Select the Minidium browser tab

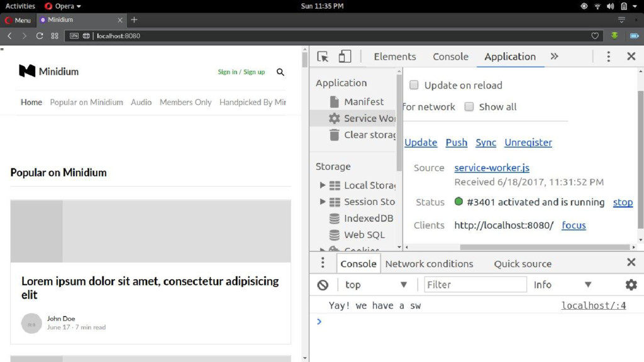click(x=80, y=19)
